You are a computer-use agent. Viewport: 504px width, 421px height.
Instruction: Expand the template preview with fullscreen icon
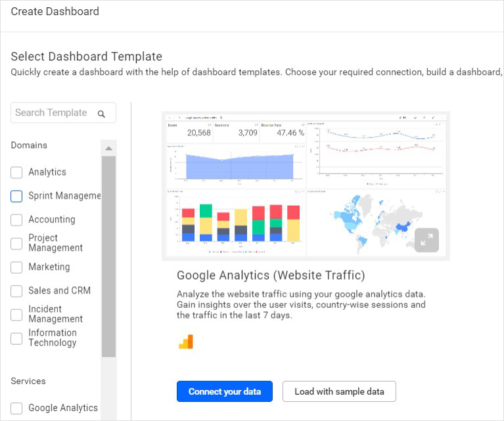pos(426,240)
